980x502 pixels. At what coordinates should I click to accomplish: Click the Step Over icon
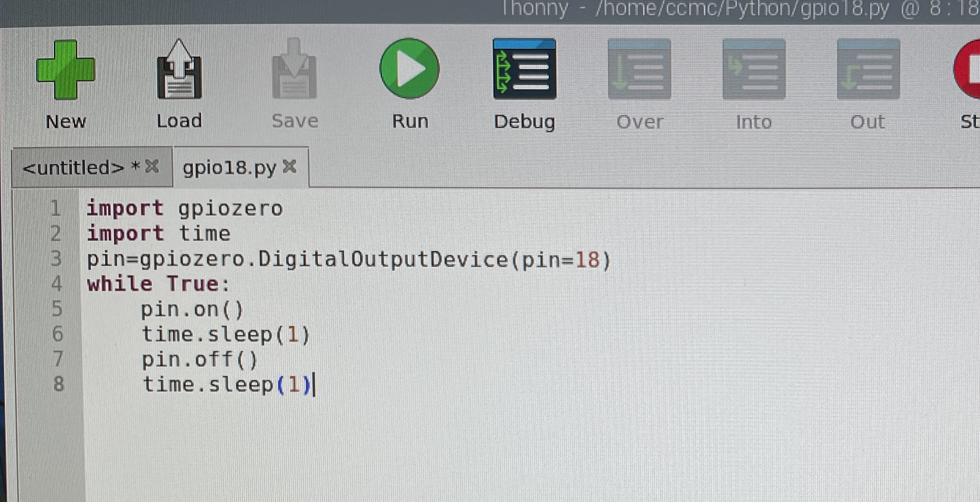(639, 69)
